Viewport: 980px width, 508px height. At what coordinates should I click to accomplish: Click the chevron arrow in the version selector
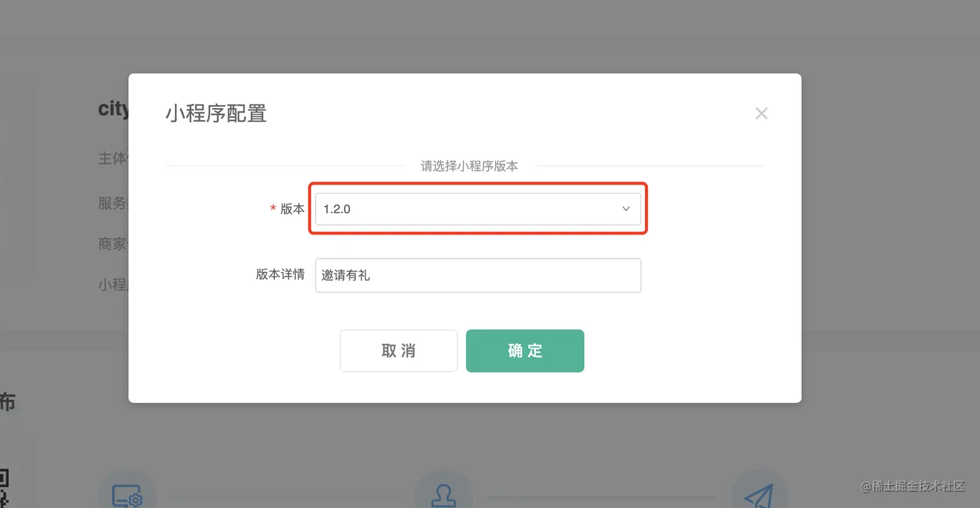point(626,209)
